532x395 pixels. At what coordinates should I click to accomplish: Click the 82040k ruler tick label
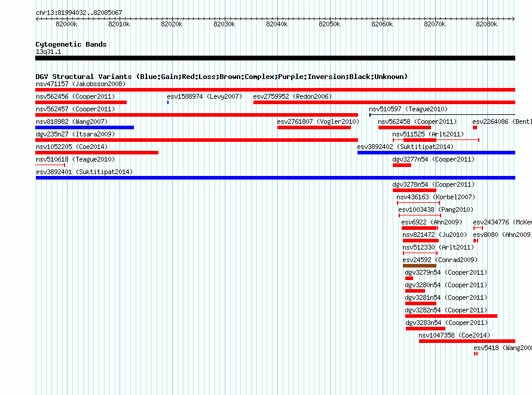point(277,24)
